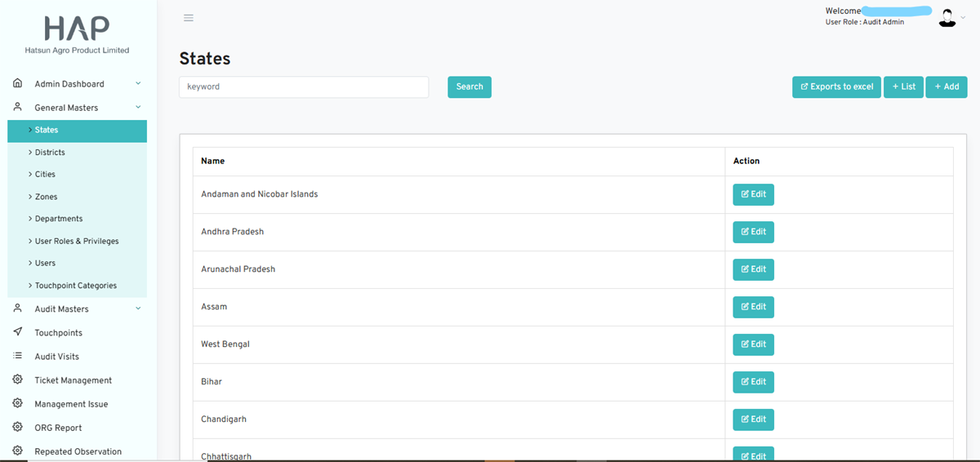Select User Roles & Privileges menu item
Viewport: 980px width, 462px height.
pyautogui.click(x=76, y=242)
